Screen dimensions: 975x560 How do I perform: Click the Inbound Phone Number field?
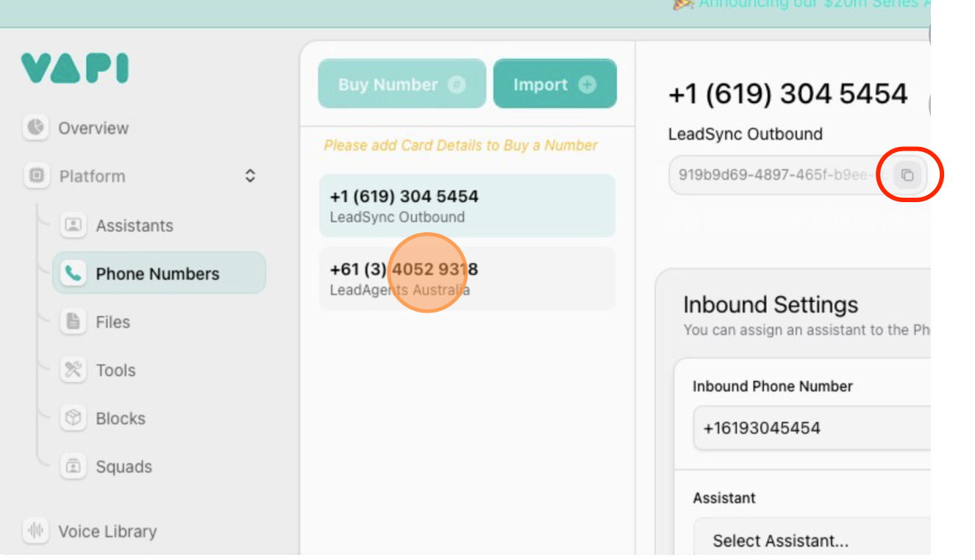pyautogui.click(x=809, y=428)
